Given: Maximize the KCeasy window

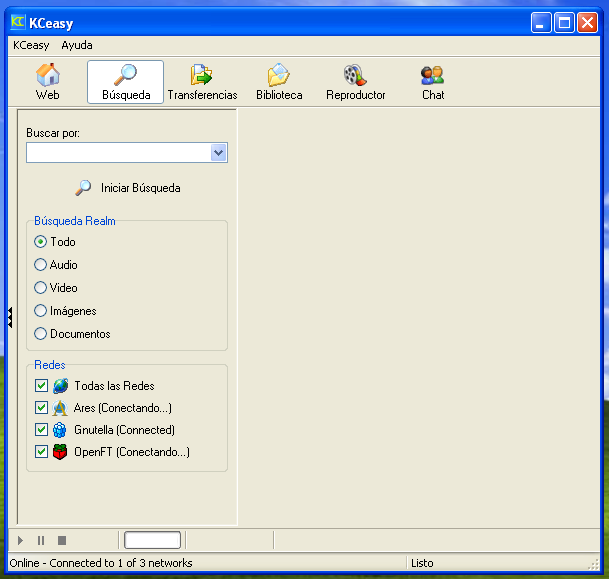Looking at the screenshot, I should 564,23.
